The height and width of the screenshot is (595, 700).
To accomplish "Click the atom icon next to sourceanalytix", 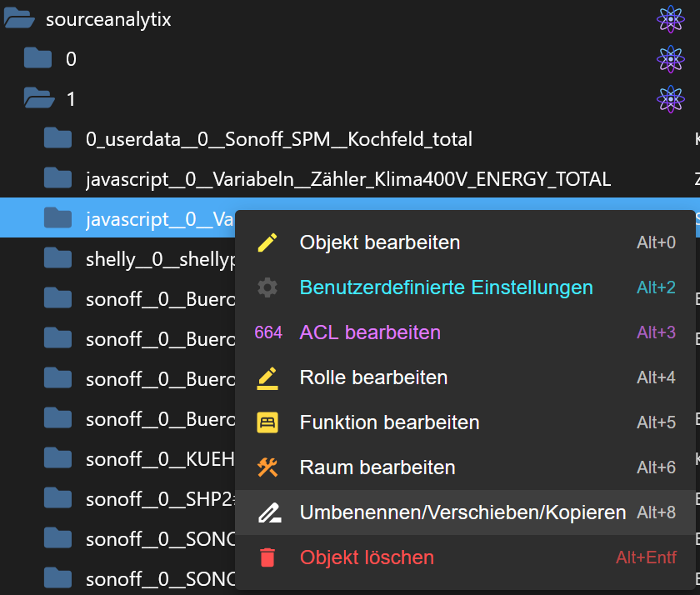I will [x=670, y=19].
